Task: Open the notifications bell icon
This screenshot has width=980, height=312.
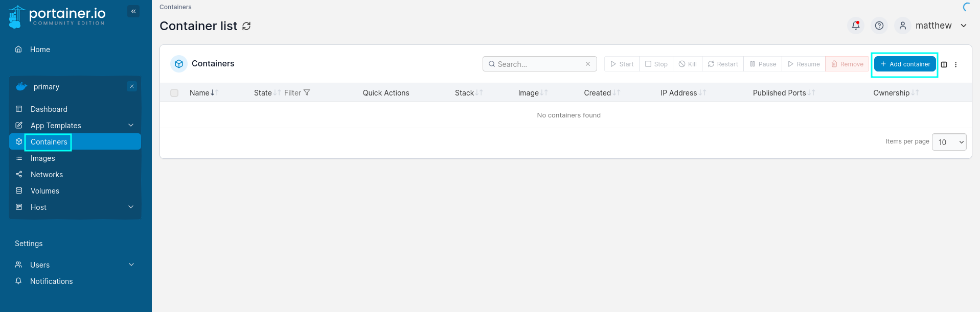Action: point(855,26)
